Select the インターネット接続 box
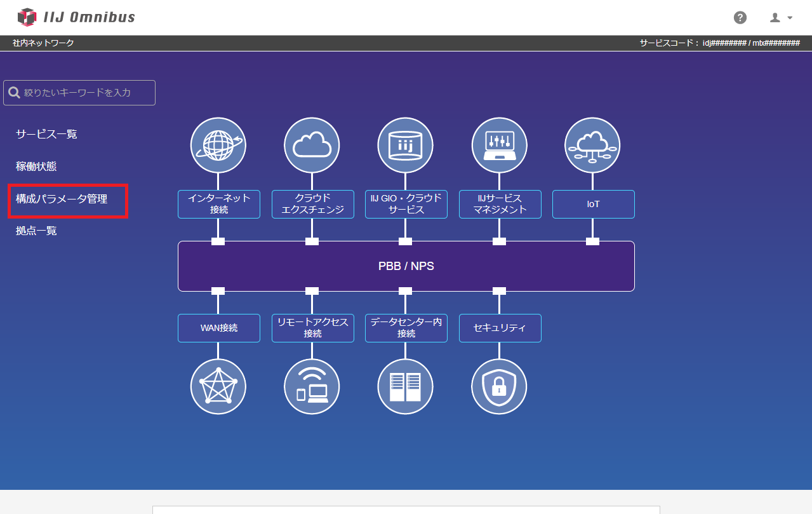812x514 pixels. [219, 204]
